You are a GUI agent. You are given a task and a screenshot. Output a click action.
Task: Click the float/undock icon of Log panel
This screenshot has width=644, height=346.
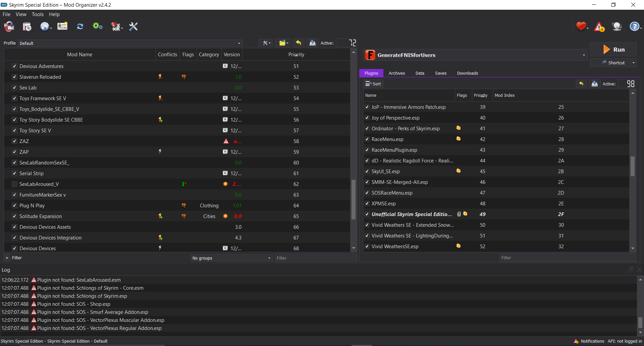[x=631, y=270]
